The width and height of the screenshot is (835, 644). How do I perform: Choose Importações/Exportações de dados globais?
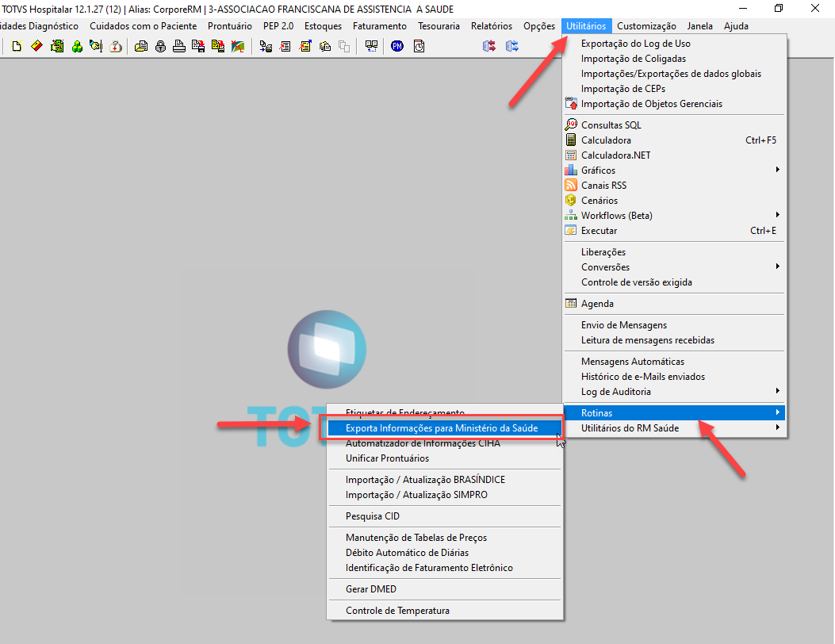pyautogui.click(x=674, y=74)
